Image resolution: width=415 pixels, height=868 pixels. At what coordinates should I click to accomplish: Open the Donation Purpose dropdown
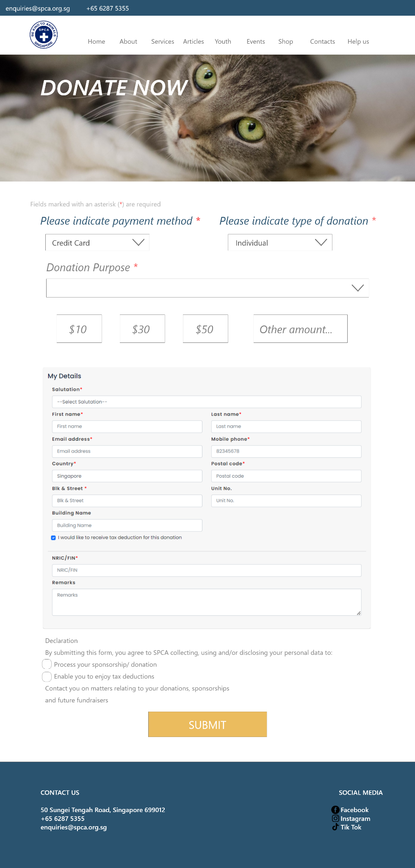[x=207, y=288]
